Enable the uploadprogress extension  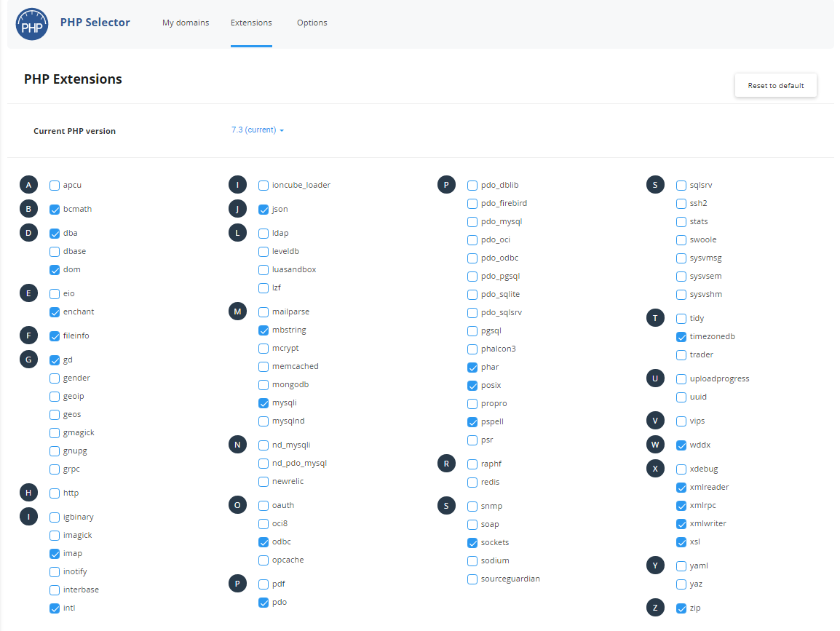point(681,379)
